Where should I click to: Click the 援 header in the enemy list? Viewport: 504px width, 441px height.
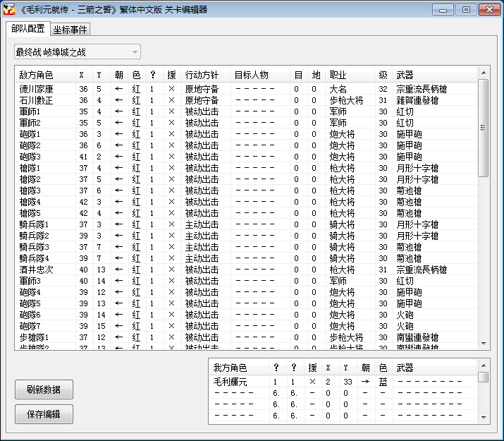[172, 75]
